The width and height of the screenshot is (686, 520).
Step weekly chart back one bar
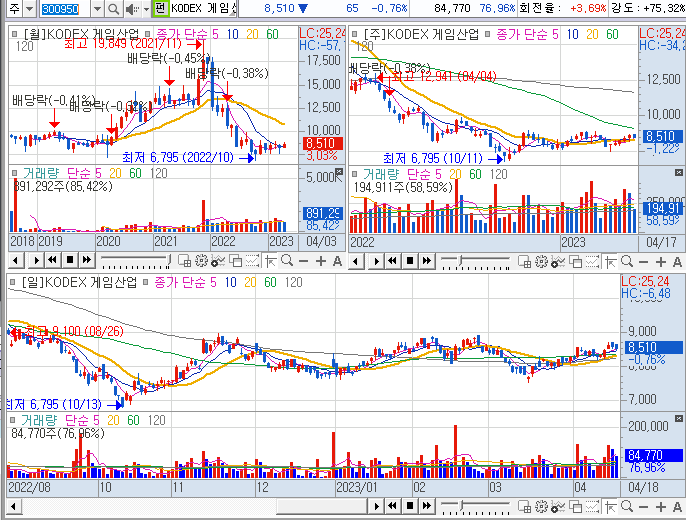click(x=356, y=261)
